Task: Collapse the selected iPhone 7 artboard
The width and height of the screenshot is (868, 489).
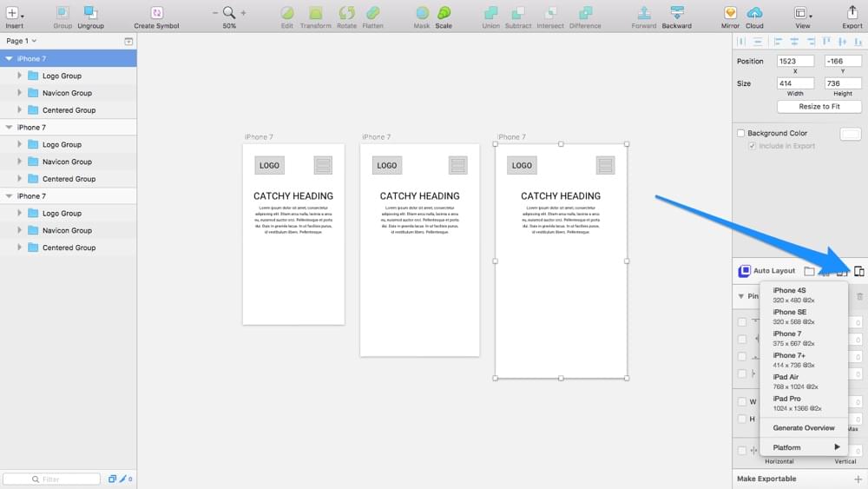Action: coord(9,59)
